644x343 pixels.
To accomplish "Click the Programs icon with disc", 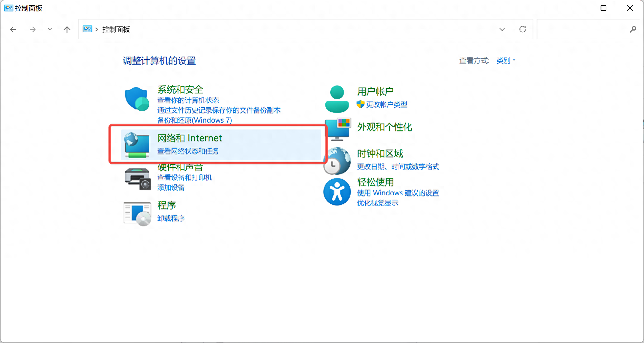I will coord(137,214).
